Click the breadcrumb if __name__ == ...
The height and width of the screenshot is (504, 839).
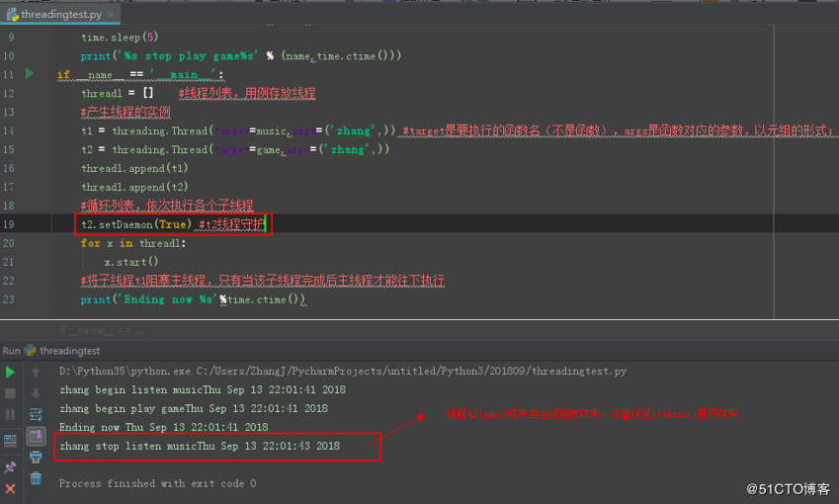coord(102,330)
